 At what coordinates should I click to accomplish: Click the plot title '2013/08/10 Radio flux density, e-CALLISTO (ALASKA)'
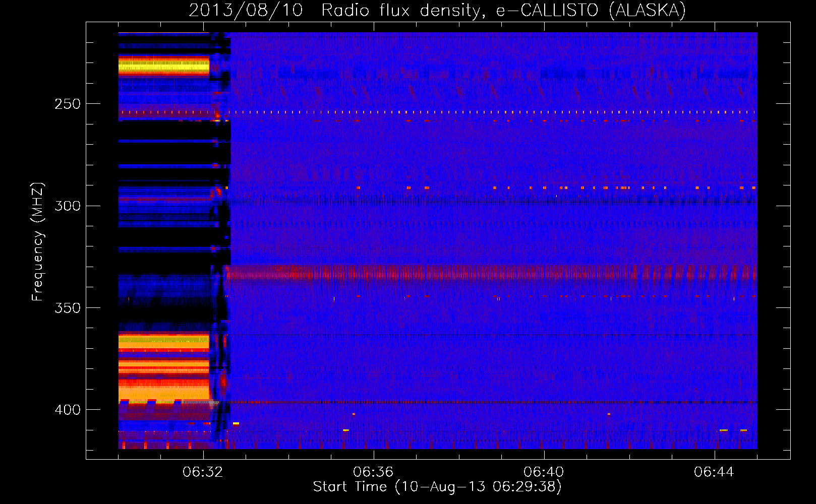437,10
